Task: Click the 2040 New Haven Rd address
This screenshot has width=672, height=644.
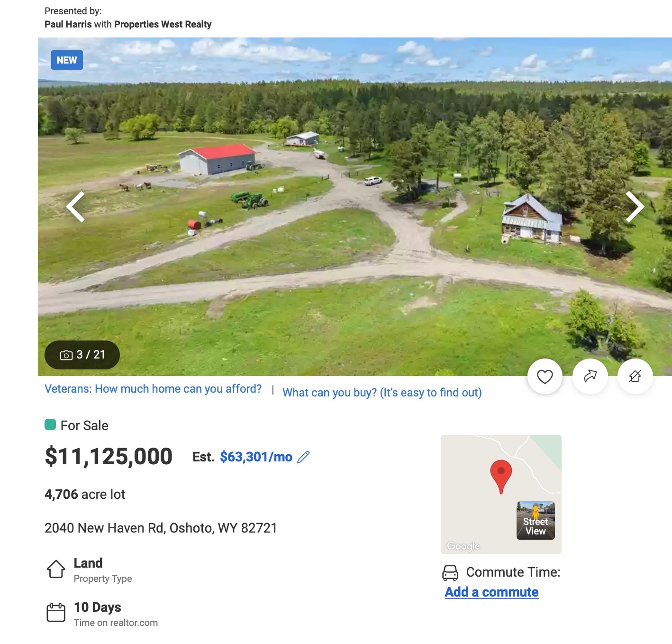Action: [161, 528]
